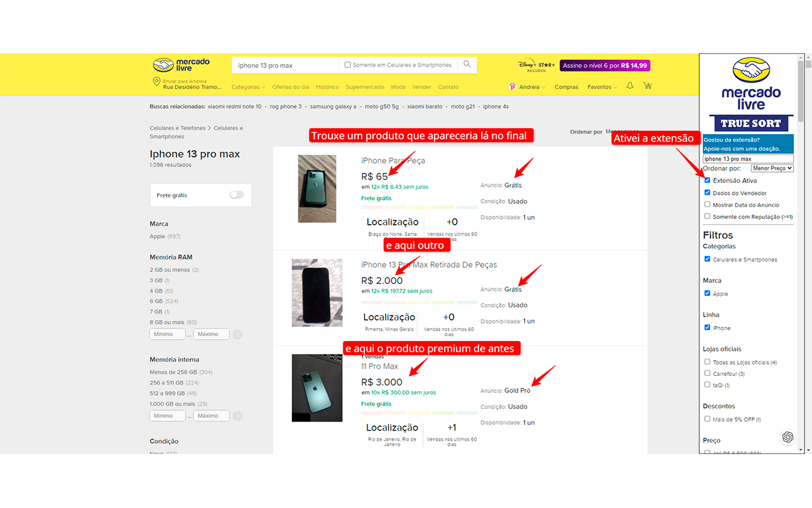Enable Mostrar Data do Anúncio checkbox

707,204
